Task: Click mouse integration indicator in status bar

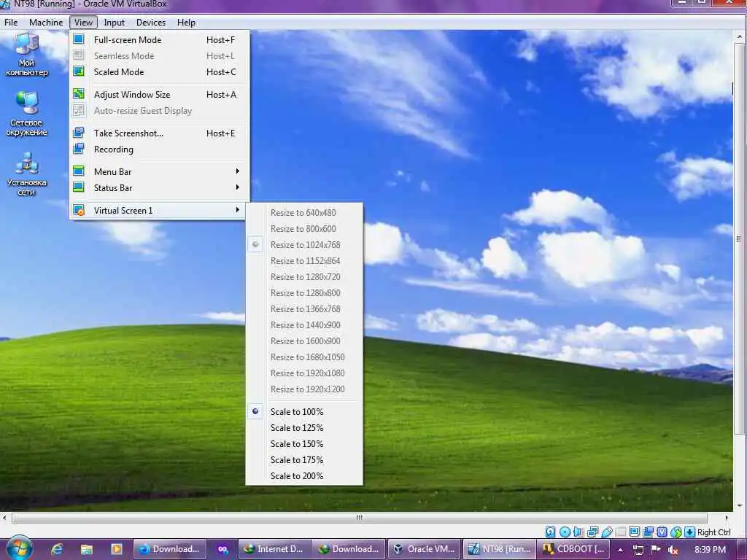Action: tap(676, 532)
